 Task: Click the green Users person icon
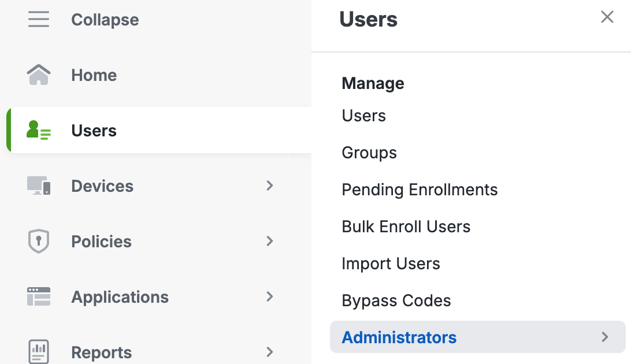click(39, 131)
